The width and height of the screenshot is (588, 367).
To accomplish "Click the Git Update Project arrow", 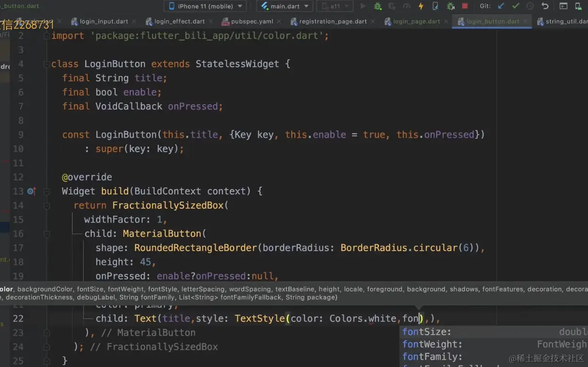I will (501, 6).
